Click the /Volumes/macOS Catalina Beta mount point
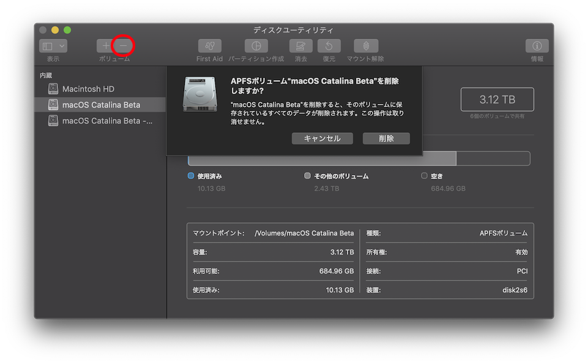The image size is (588, 364). pos(304,233)
